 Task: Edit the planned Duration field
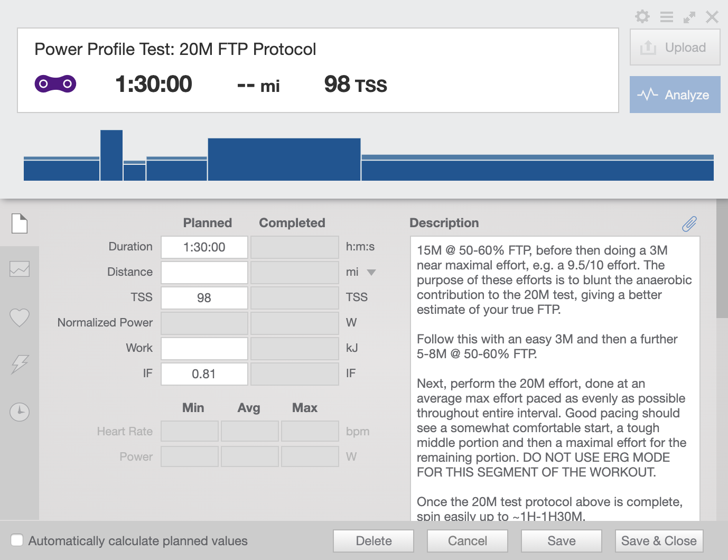click(204, 247)
